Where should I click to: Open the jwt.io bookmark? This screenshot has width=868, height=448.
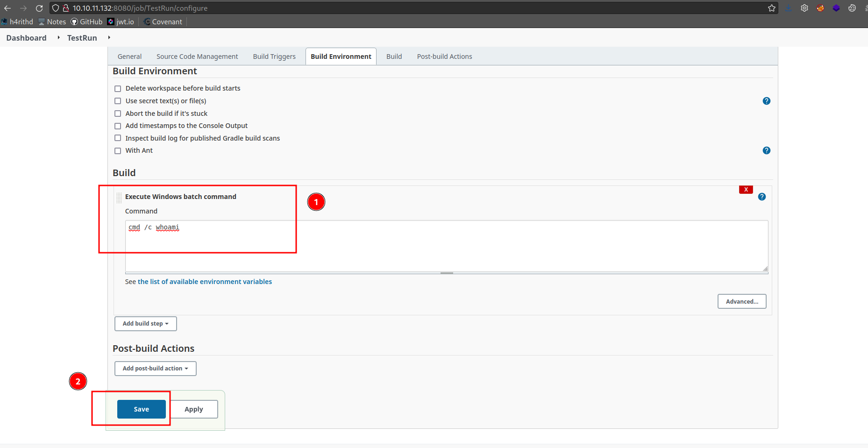click(121, 21)
